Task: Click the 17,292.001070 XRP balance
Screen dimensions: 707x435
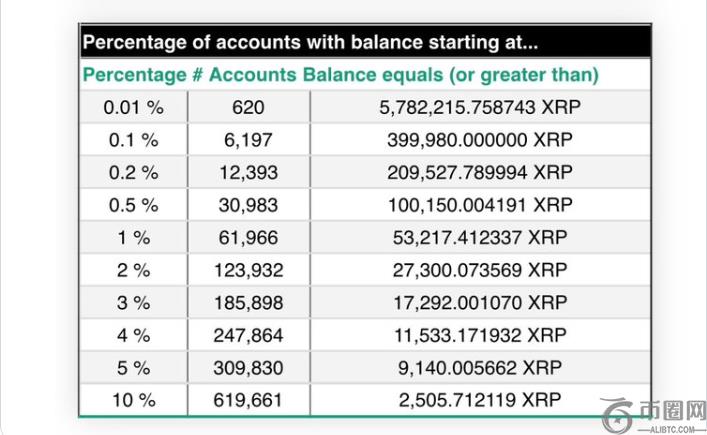Action: tap(480, 302)
